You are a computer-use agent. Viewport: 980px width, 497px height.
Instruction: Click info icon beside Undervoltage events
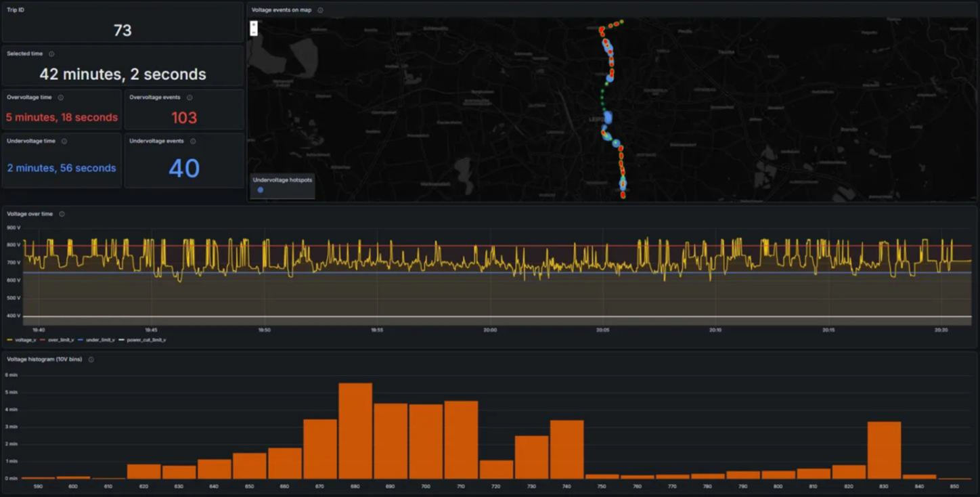193,142
